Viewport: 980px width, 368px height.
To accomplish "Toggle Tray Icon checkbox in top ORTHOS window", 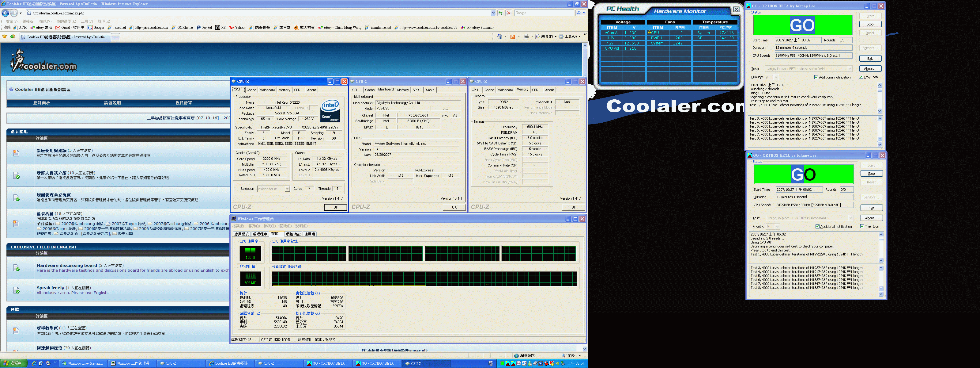I will [x=861, y=77].
